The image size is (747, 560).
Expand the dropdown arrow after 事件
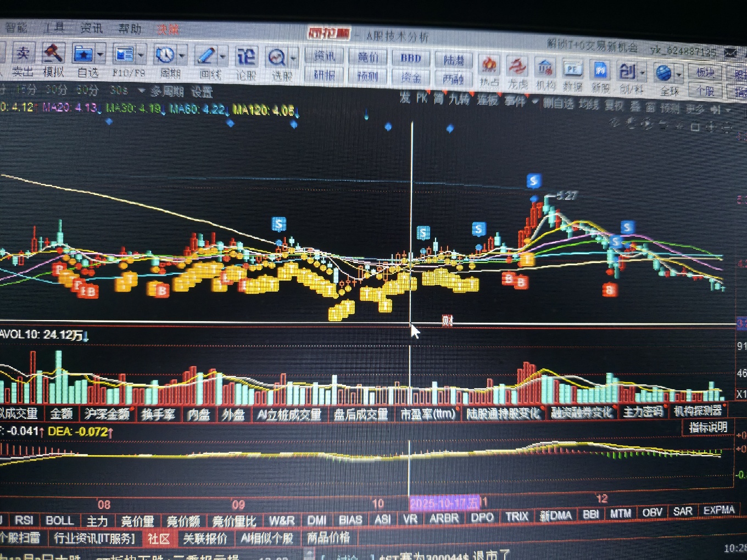point(534,101)
